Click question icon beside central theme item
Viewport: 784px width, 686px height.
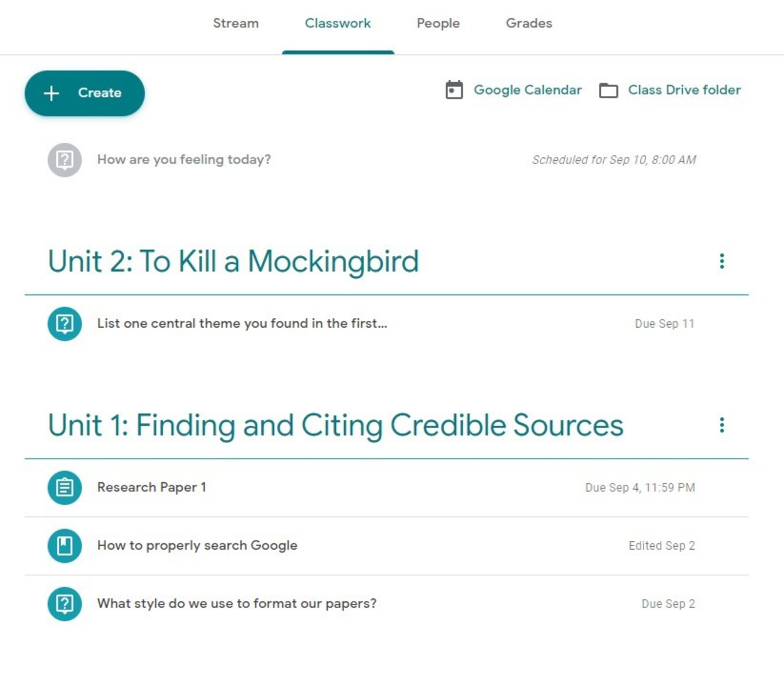[x=64, y=324]
